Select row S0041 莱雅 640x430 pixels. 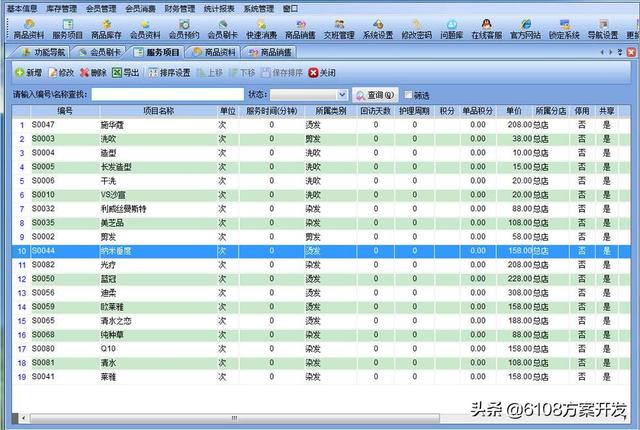321,377
